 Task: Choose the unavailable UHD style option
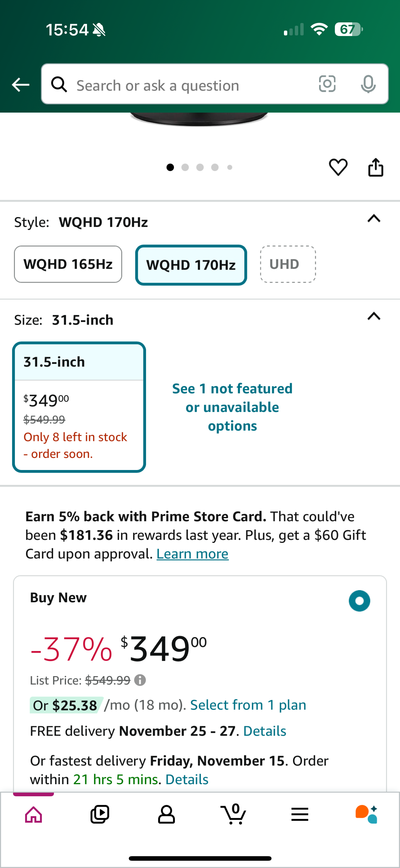tap(288, 264)
